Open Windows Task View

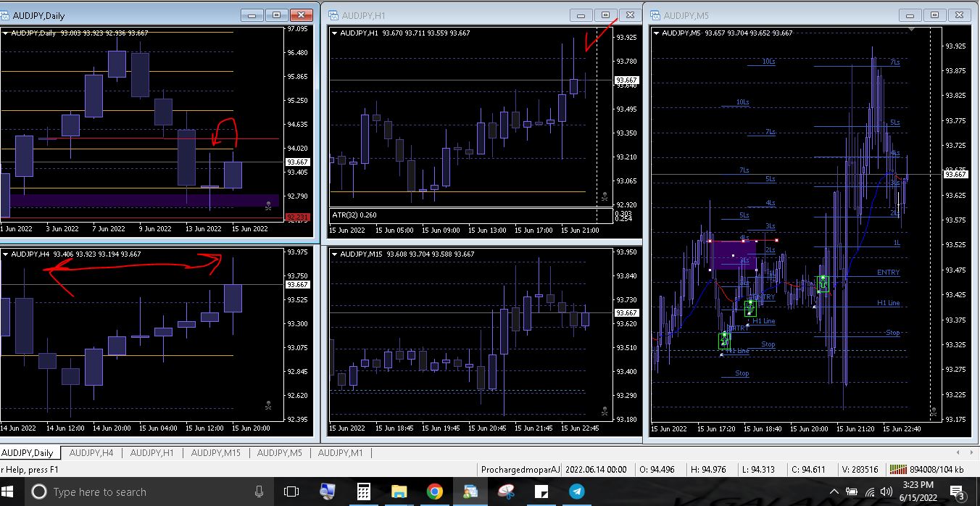291,492
